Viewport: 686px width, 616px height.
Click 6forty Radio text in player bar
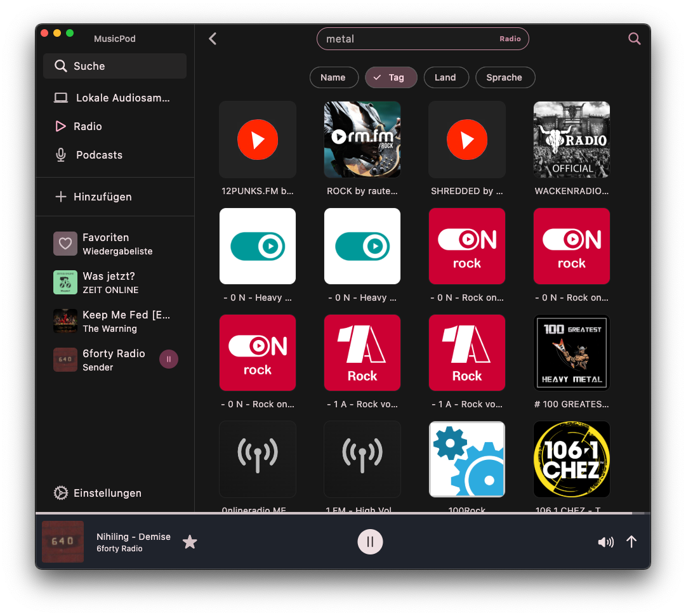click(119, 549)
